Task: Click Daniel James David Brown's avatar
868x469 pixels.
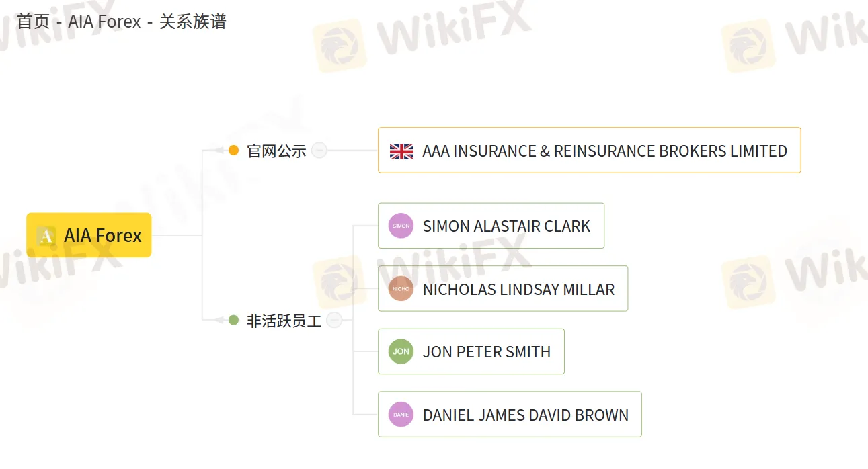Action: [401, 415]
